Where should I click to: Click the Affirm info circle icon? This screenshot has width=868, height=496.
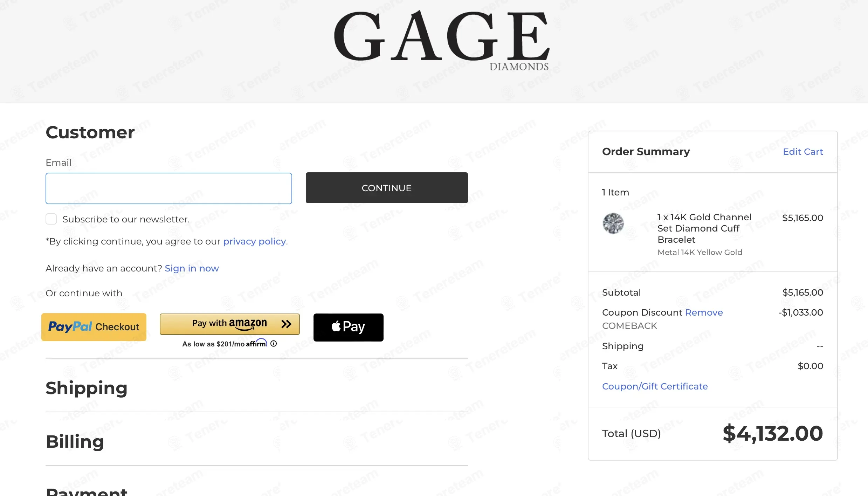pyautogui.click(x=274, y=344)
